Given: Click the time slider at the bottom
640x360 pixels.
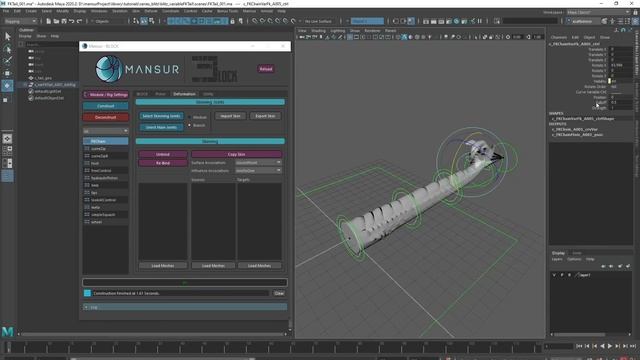Looking at the screenshot, I should point(273,347).
